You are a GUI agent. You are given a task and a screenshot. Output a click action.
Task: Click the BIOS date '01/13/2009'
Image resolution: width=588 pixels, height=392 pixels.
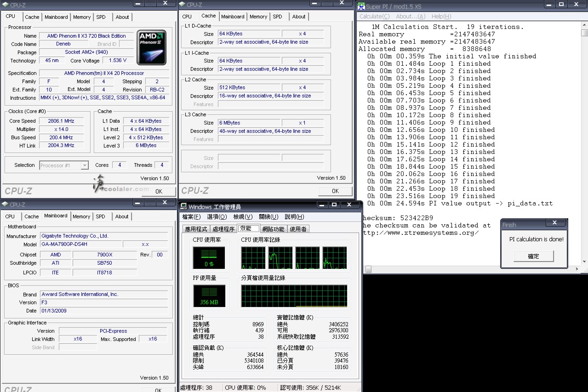[104, 311]
